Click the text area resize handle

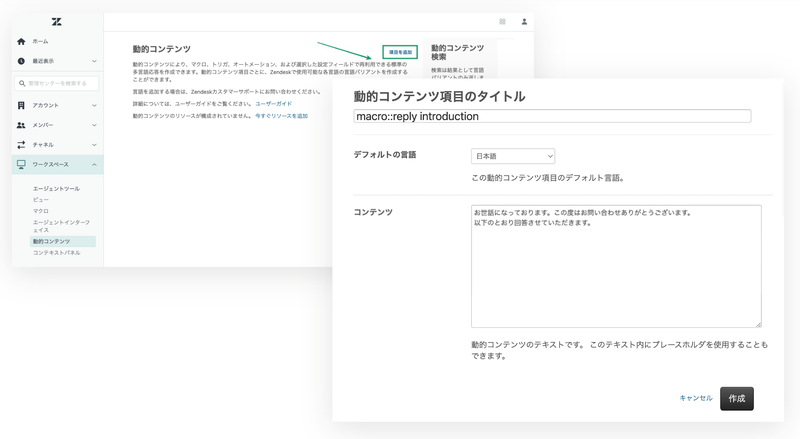(x=758, y=324)
